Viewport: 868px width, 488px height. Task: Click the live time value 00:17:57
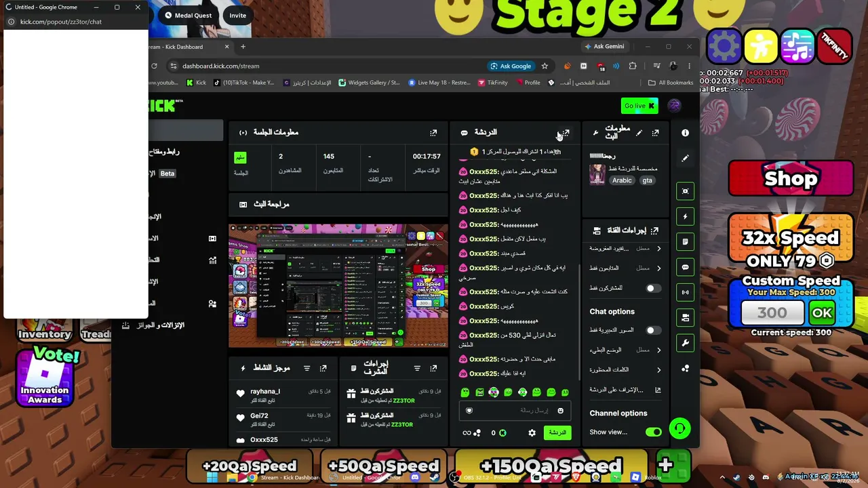pyautogui.click(x=427, y=157)
